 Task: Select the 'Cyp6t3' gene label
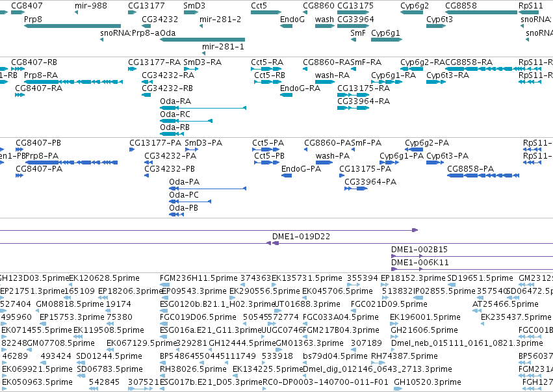[439, 19]
